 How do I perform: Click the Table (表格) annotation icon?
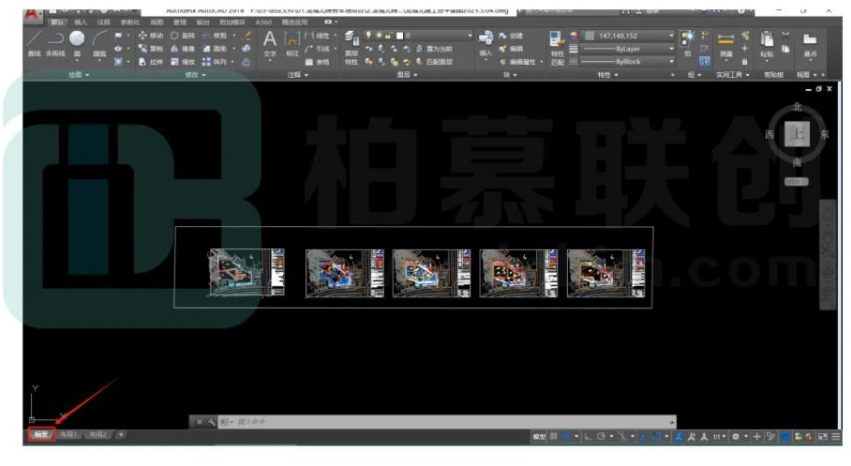(317, 62)
